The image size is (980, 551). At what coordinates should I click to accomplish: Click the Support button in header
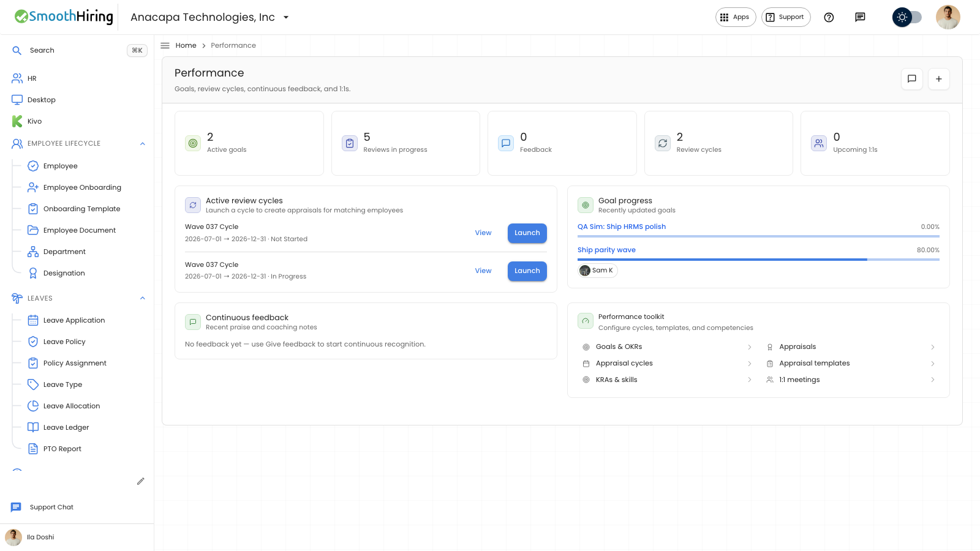pos(786,17)
